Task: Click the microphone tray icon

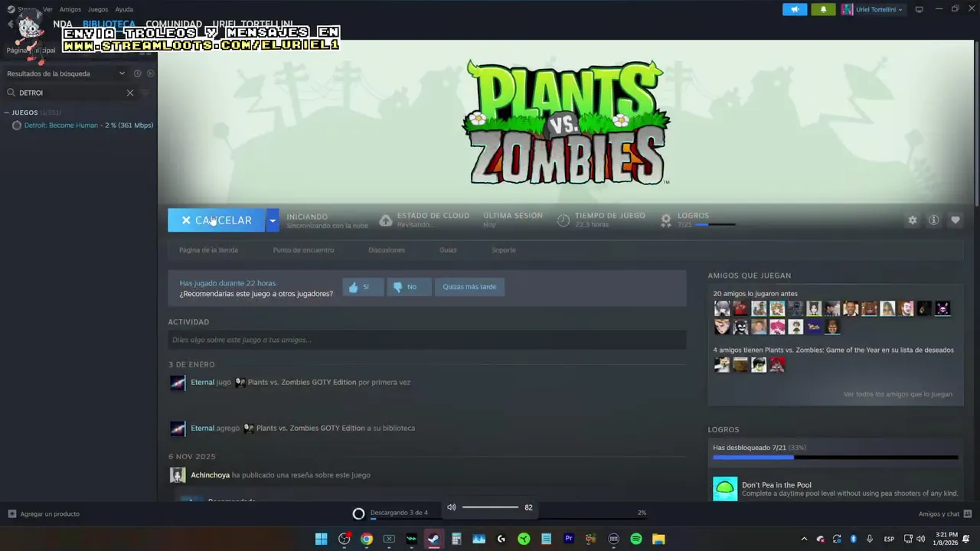Action: click(869, 540)
